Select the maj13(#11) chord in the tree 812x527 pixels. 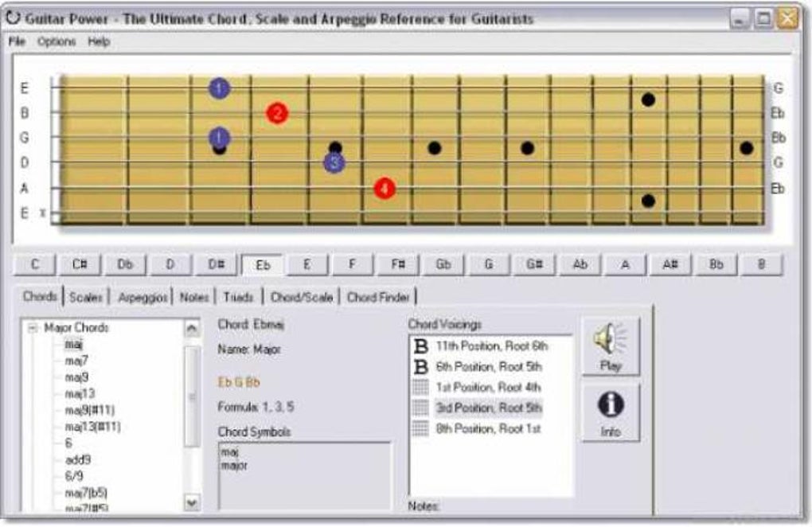(92, 427)
